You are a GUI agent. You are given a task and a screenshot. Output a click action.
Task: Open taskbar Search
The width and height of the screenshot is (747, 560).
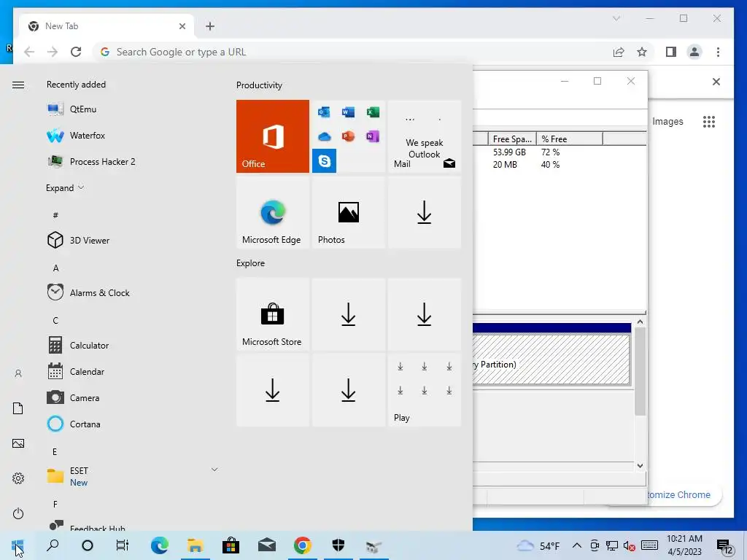(x=53, y=545)
